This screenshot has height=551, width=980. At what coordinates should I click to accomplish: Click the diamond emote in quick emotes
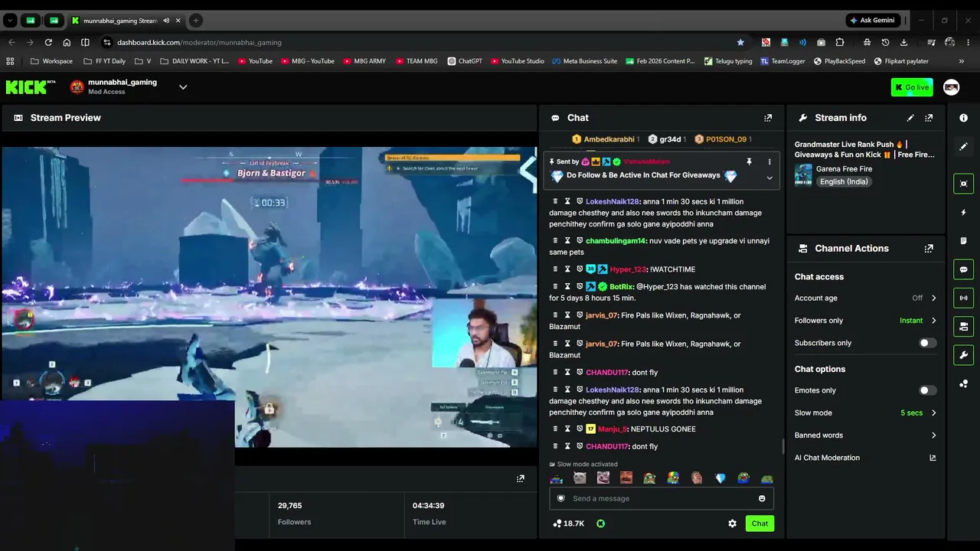(x=720, y=478)
